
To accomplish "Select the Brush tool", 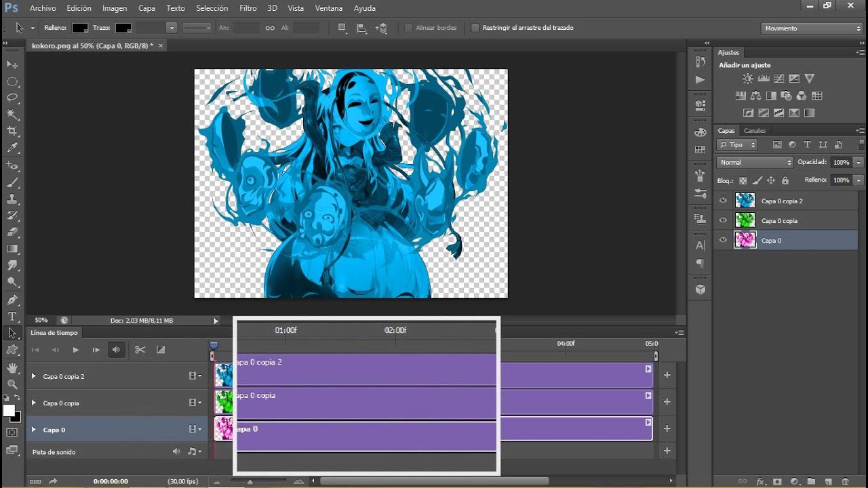I will pyautogui.click(x=12, y=183).
